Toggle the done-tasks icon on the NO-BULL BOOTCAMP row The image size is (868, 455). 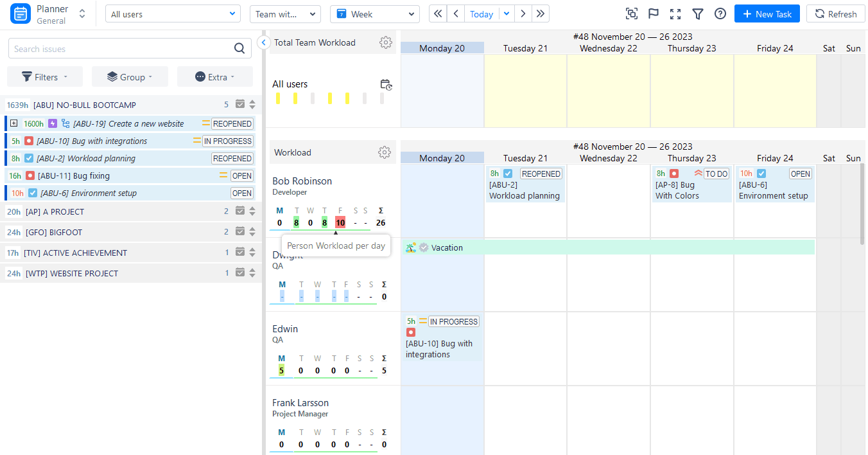(240, 104)
